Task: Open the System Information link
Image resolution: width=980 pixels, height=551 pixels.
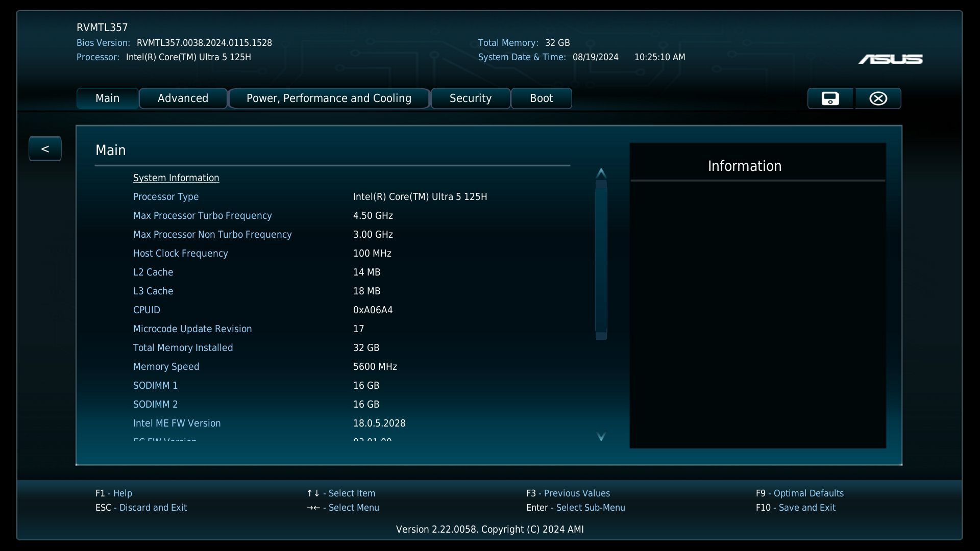Action: pyautogui.click(x=176, y=178)
